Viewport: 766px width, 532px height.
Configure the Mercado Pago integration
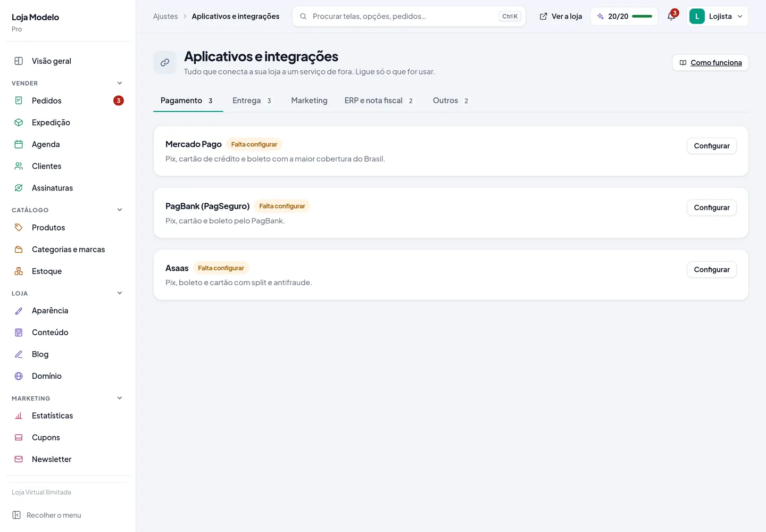712,146
